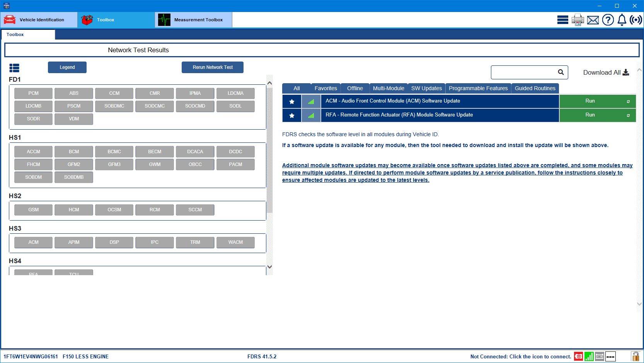Click the Not Connected status text

click(521, 356)
